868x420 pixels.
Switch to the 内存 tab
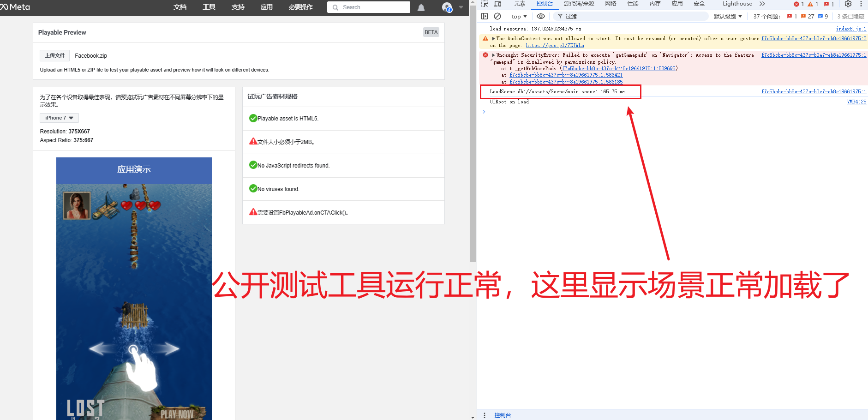coord(655,4)
